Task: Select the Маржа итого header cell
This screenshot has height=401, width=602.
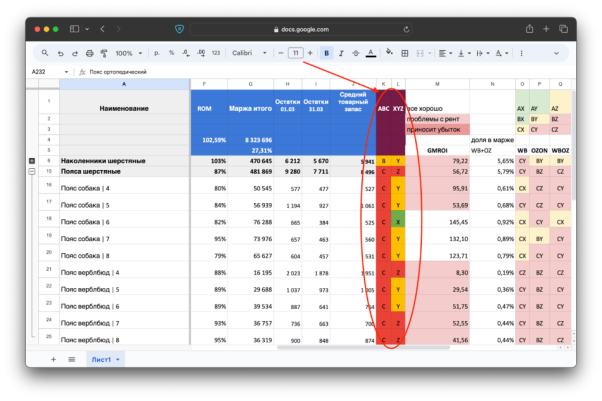Action: tap(250, 102)
